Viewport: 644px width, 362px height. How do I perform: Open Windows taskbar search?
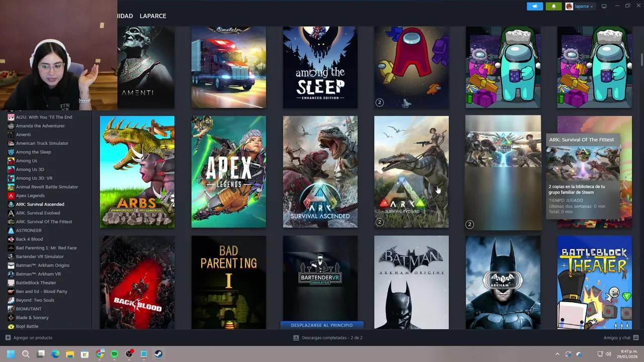point(26,354)
